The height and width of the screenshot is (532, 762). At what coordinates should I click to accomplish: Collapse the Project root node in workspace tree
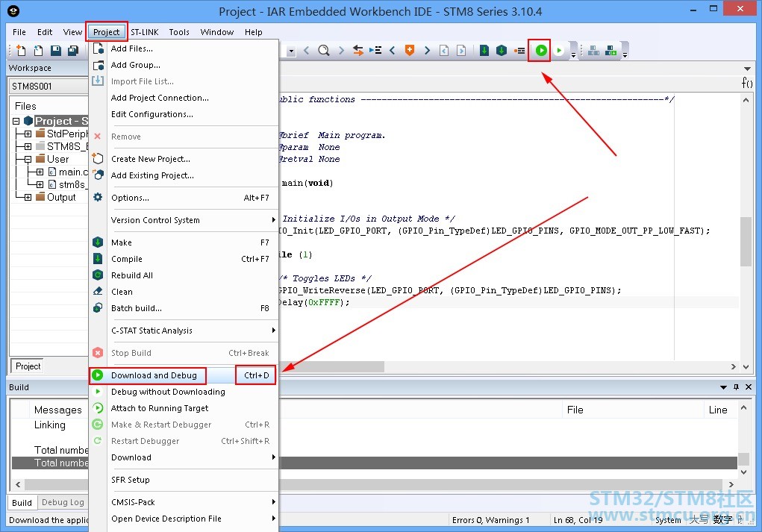click(x=16, y=121)
